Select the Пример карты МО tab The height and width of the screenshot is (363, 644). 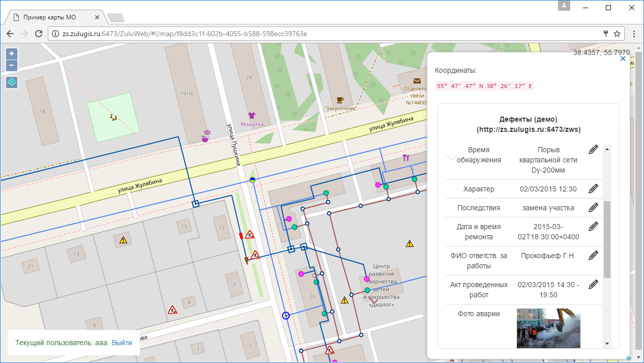50,17
